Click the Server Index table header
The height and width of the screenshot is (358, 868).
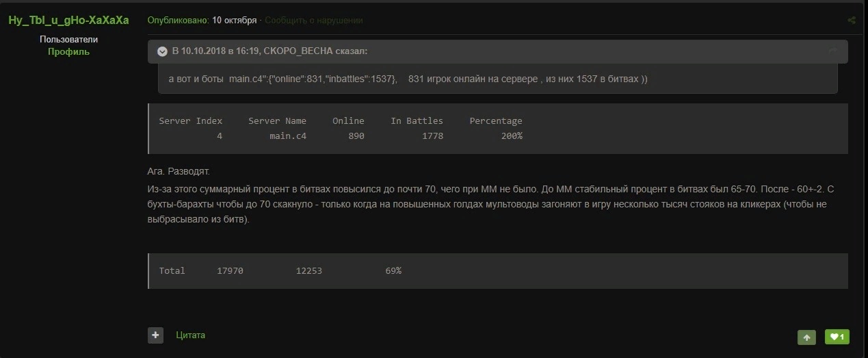[x=191, y=121]
